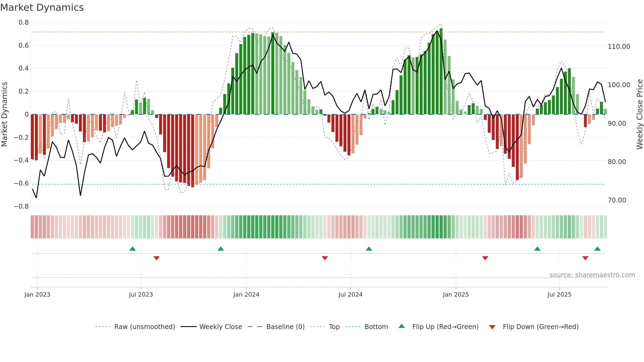Toggle the Flip Up (Red→Green) legend entry
Screen dimensions: 644x362
438,327
